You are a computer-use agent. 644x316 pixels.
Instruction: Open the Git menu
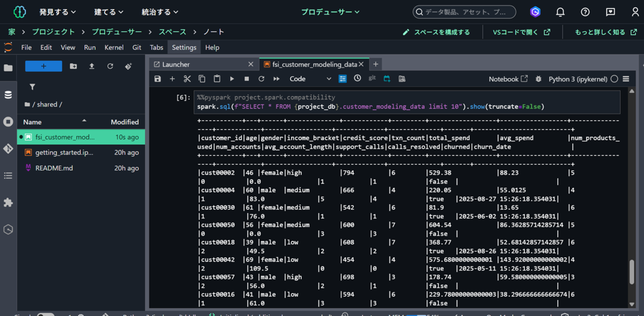click(x=137, y=47)
